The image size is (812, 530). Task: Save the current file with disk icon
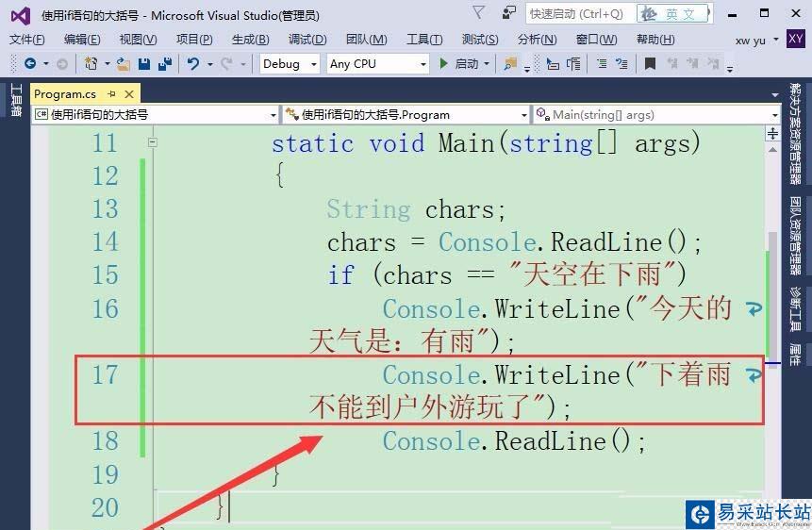[x=144, y=64]
